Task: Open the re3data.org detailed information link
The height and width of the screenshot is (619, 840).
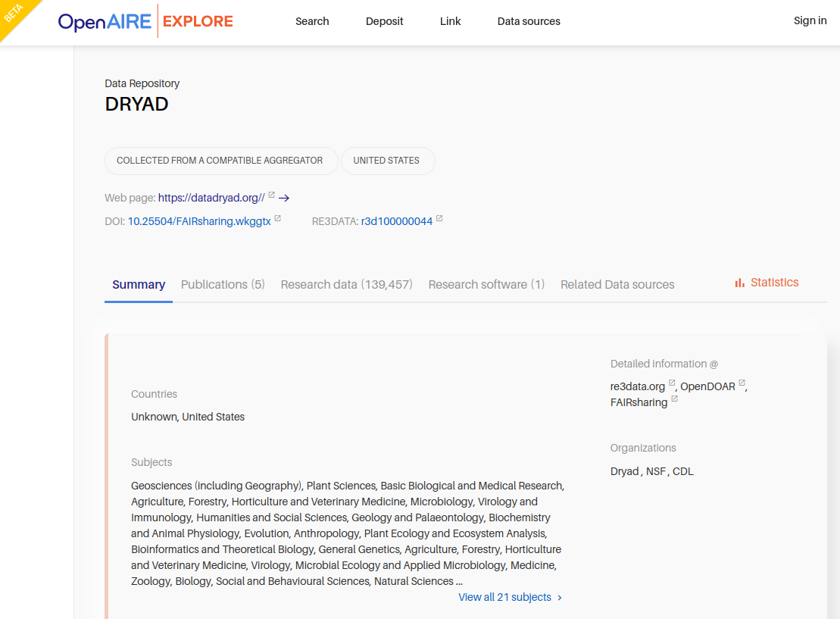Action: tap(638, 386)
